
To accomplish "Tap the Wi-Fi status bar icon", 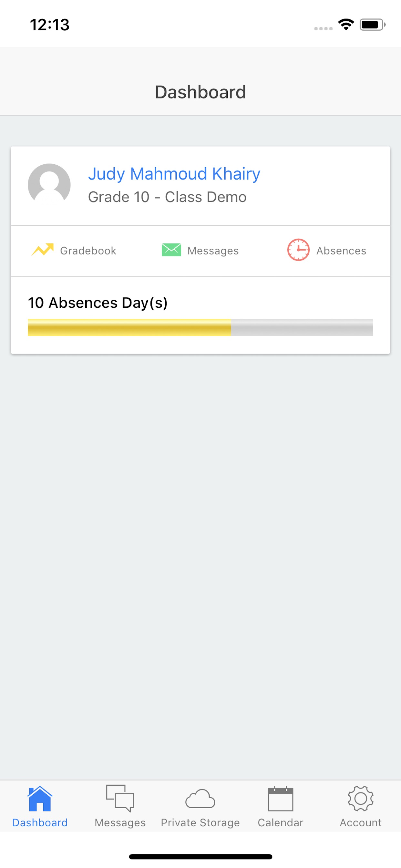I will (346, 25).
